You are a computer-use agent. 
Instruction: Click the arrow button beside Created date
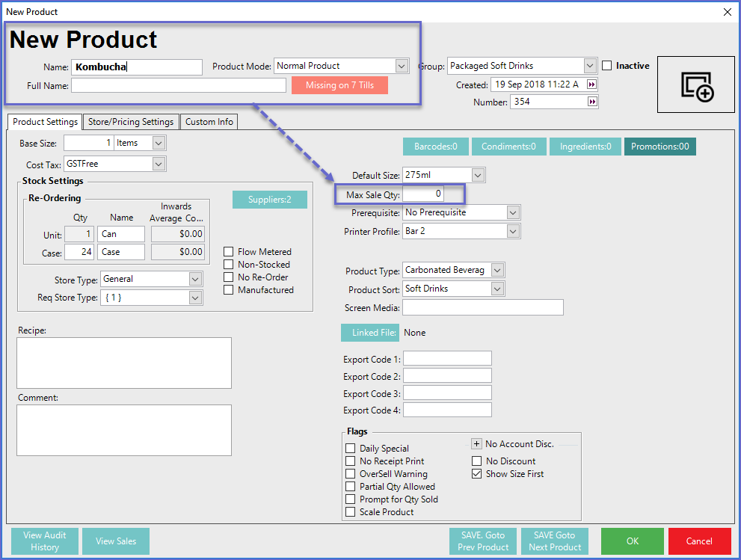(x=592, y=84)
